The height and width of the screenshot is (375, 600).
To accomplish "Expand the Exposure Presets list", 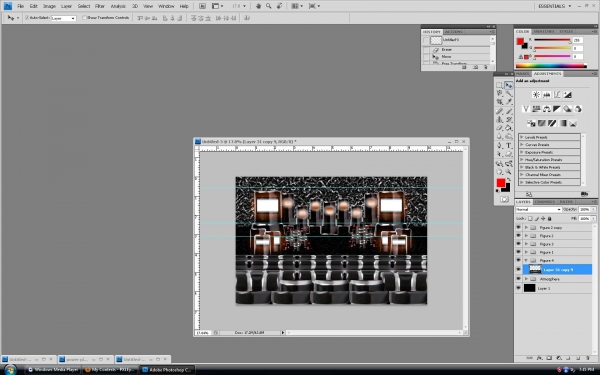I will pyautogui.click(x=522, y=152).
